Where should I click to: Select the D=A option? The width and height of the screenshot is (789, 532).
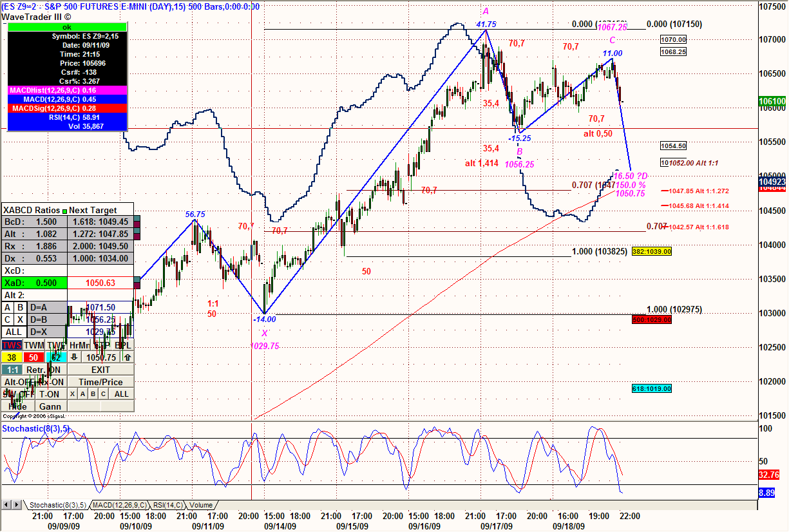[x=47, y=307]
